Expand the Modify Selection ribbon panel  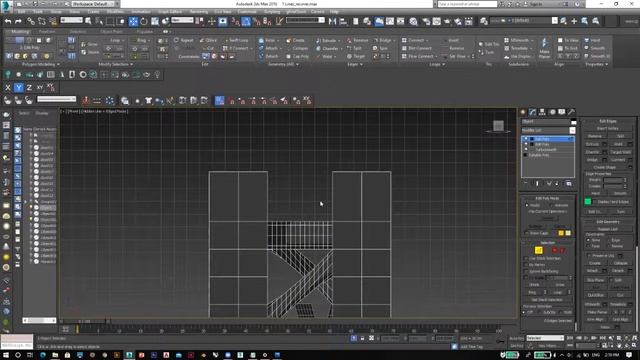(x=116, y=64)
